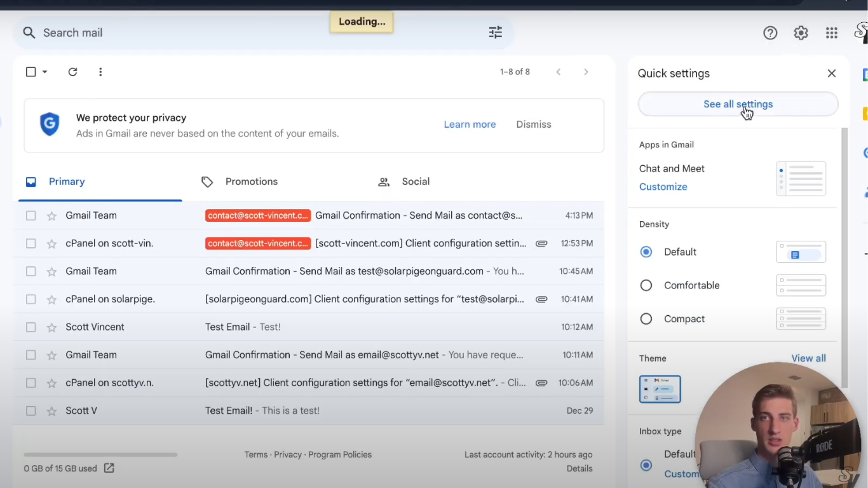Click the search magnifier icon

tap(29, 32)
